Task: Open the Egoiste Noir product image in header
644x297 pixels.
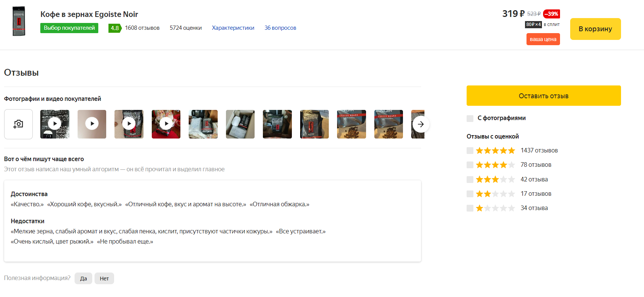Action: pos(19,21)
